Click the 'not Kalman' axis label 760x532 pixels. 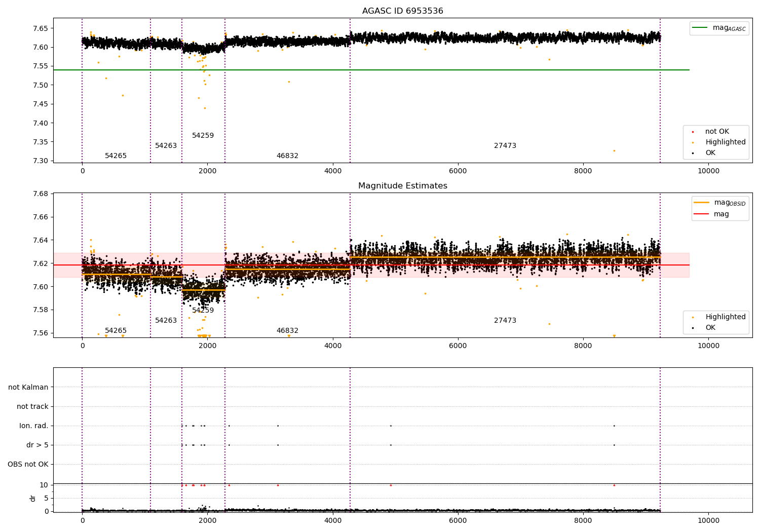coord(28,387)
